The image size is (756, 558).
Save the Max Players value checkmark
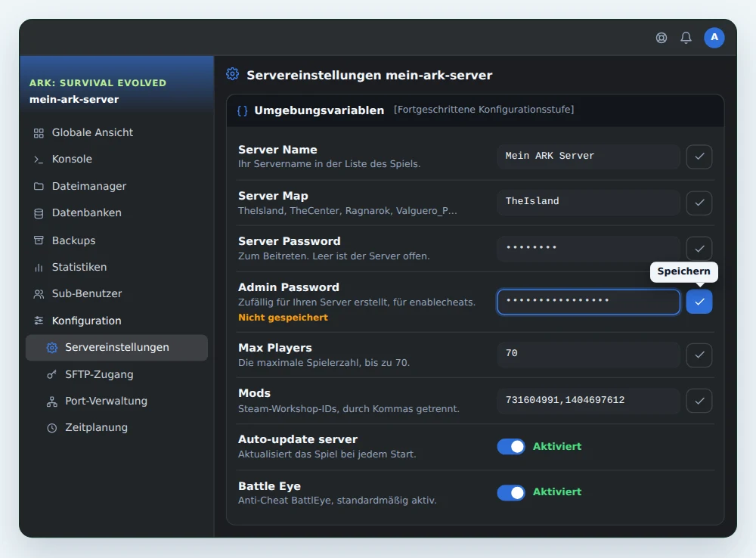[699, 355]
